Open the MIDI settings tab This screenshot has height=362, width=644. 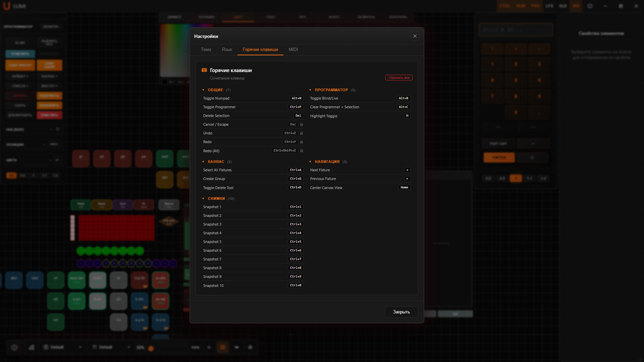293,49
